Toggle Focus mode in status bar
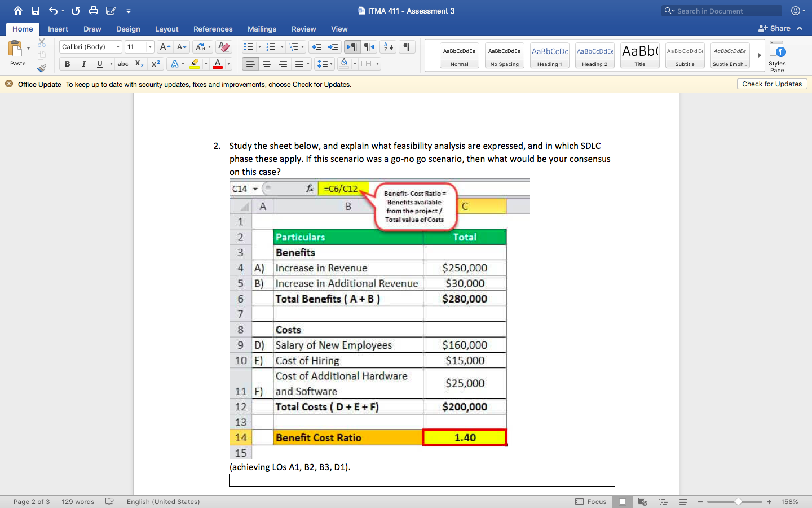The image size is (812, 508). 591,501
